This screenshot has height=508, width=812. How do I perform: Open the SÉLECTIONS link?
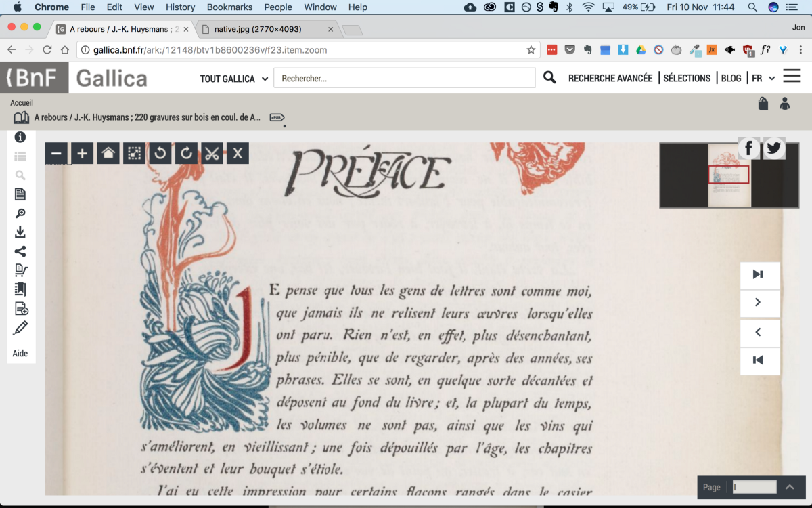click(687, 78)
